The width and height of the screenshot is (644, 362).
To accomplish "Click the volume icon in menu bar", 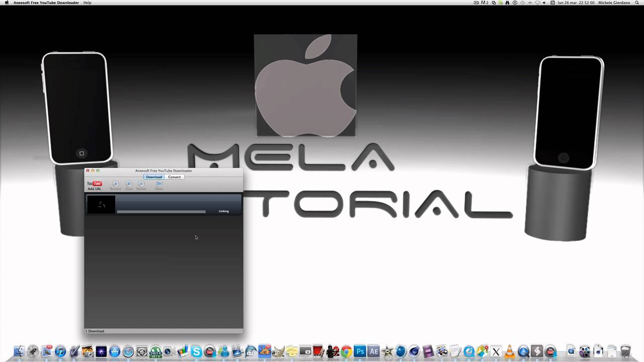I will click(544, 3).
